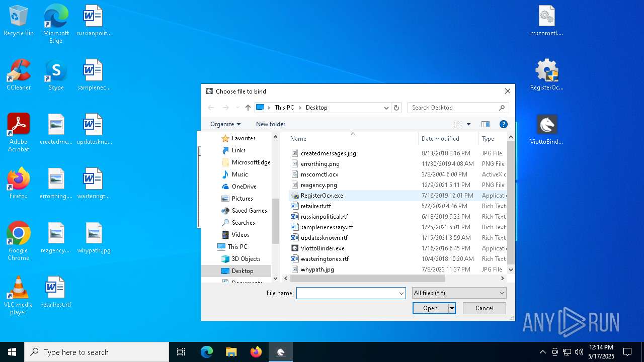Screen dimensions: 644x362
Task: Open the All files (*.*) filter dropdown
Action: pyautogui.click(x=459, y=293)
